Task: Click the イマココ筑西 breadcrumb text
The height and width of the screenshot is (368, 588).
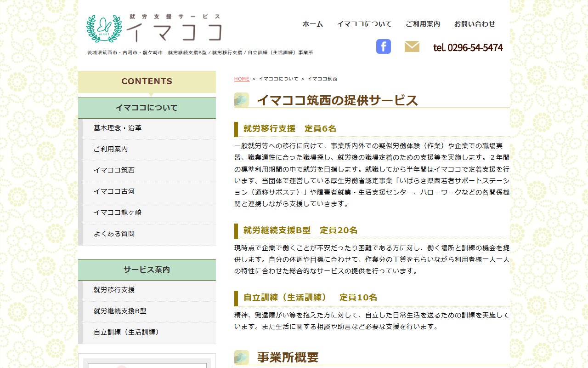Action: pyautogui.click(x=322, y=79)
